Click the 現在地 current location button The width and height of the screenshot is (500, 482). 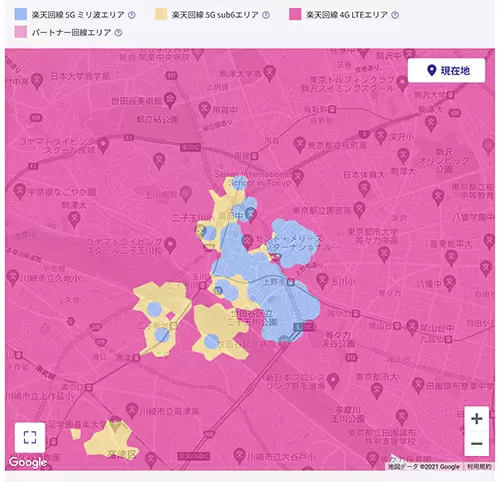447,70
